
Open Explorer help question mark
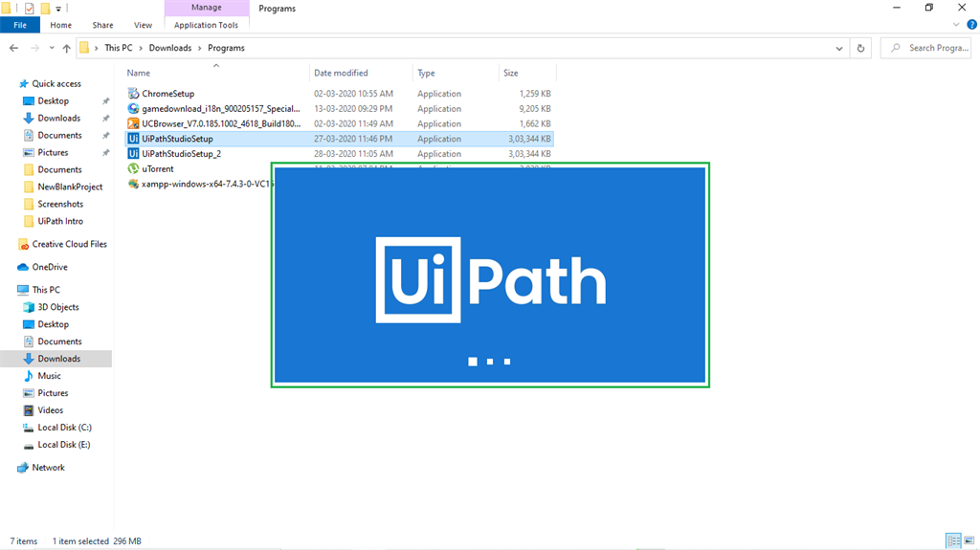[971, 25]
